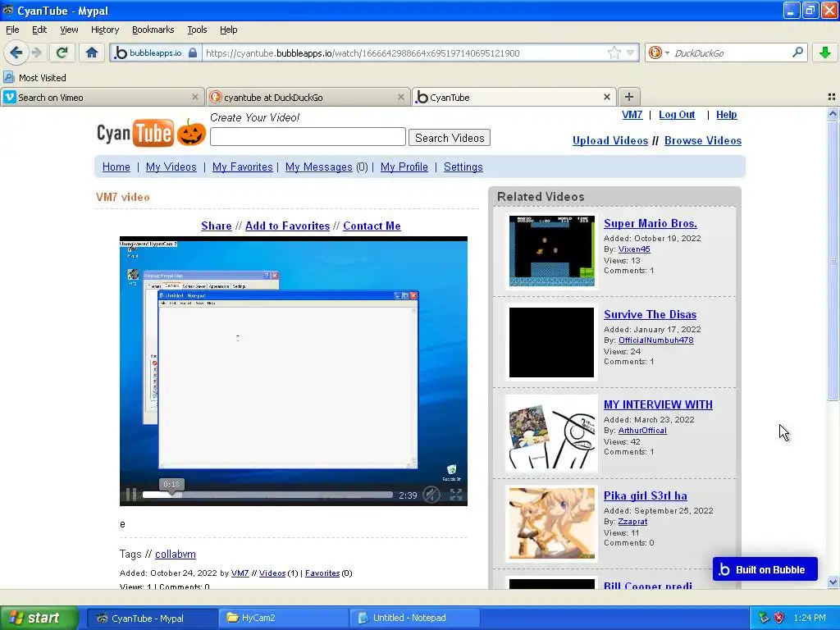Open the downloads green arrow icon

point(825,52)
